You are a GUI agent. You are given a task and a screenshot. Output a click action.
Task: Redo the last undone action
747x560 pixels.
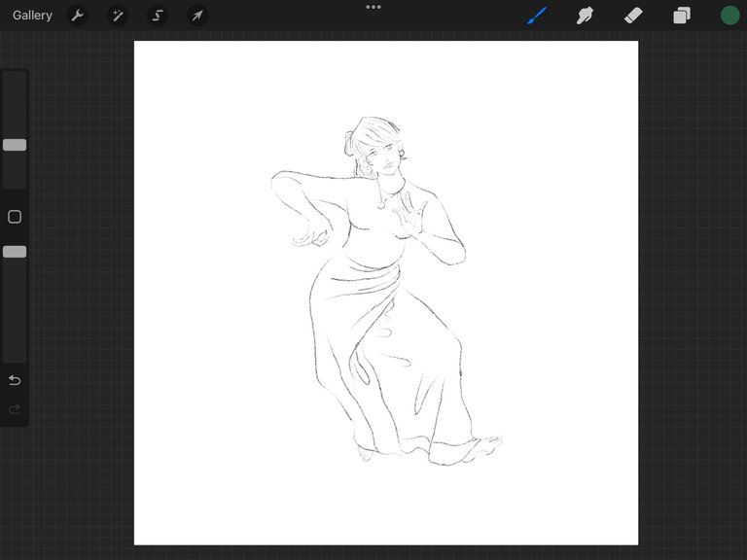[15, 409]
